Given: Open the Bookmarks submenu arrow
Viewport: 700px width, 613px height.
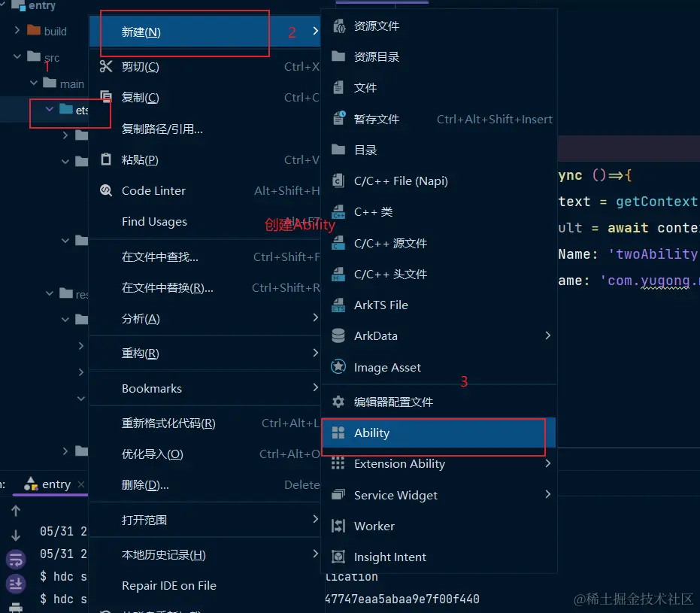Looking at the screenshot, I should point(315,387).
